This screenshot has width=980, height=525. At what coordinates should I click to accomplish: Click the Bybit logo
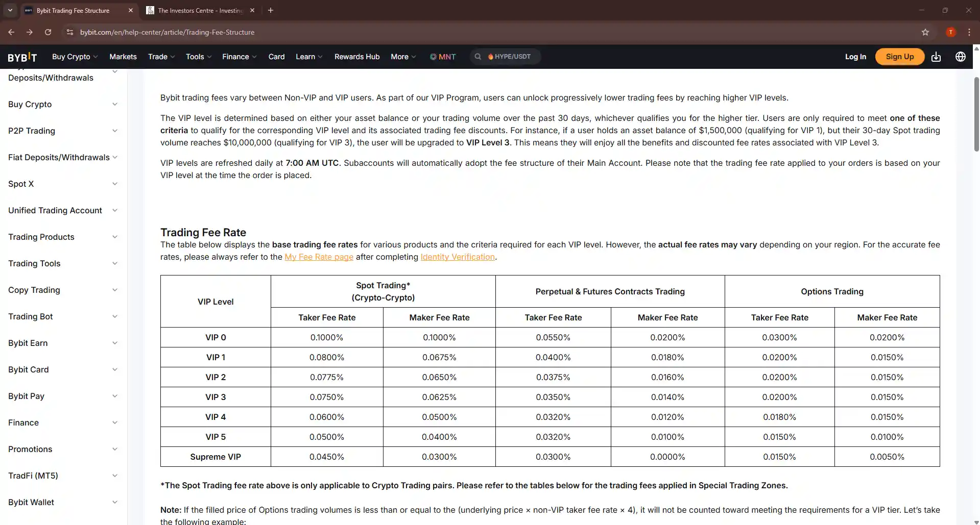[x=22, y=57]
